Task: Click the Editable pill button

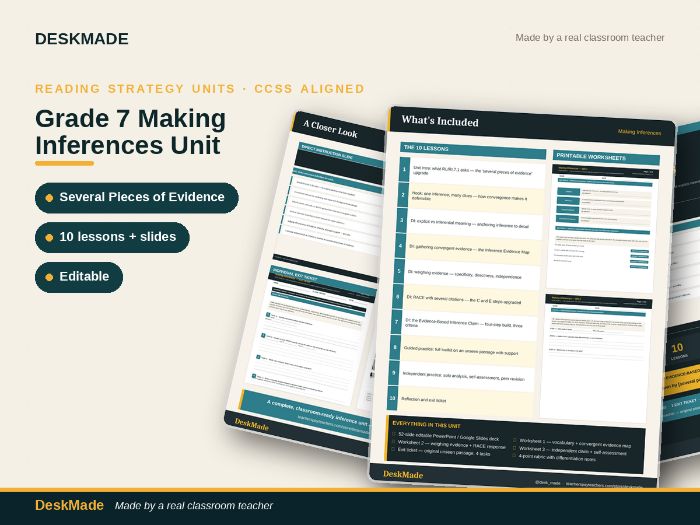Action: pyautogui.click(x=79, y=277)
